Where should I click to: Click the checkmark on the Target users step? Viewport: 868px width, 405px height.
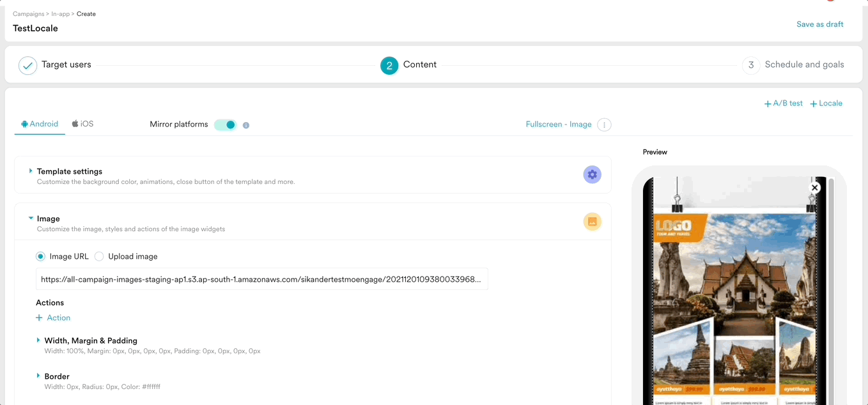pyautogui.click(x=27, y=65)
